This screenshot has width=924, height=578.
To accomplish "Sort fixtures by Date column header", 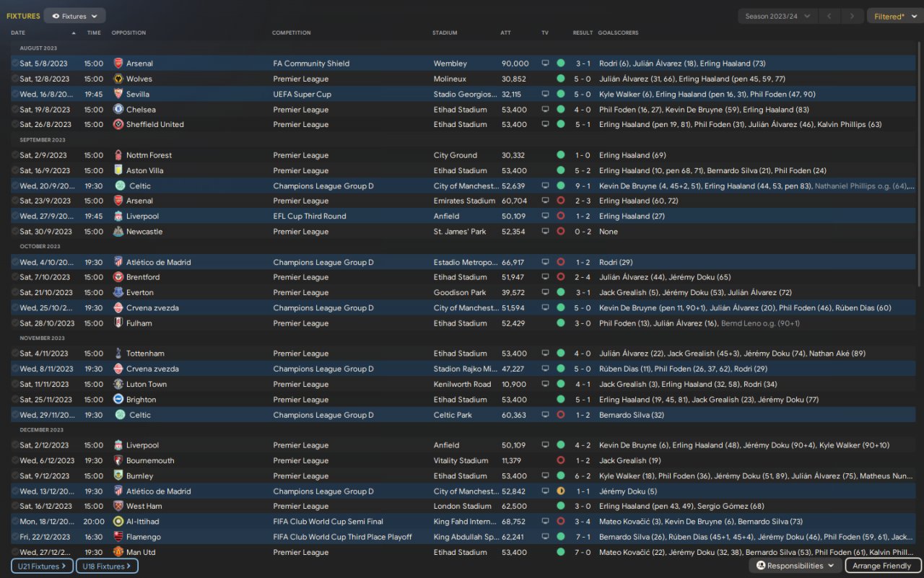I will pyautogui.click(x=18, y=32).
